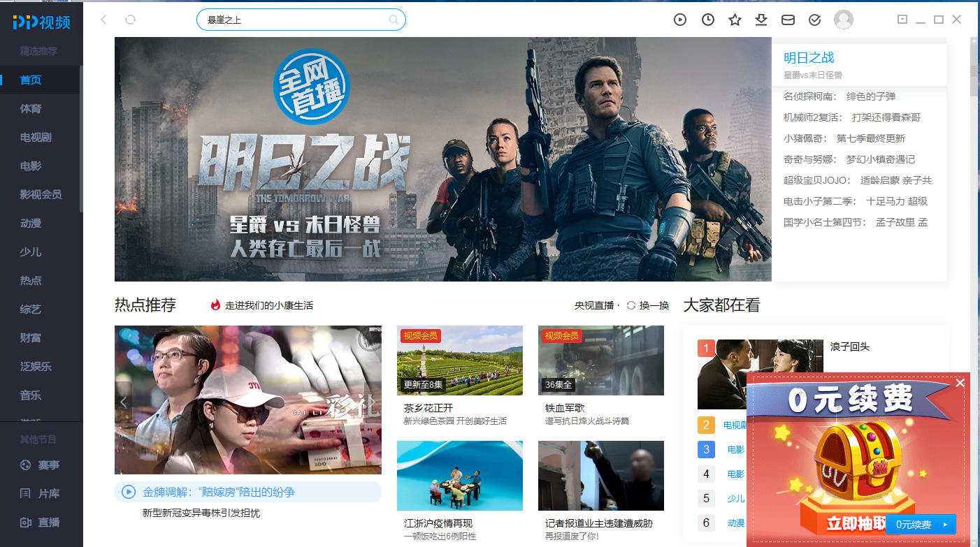Image resolution: width=980 pixels, height=547 pixels.
Task: Open the check-in checkmark icon
Action: click(814, 20)
